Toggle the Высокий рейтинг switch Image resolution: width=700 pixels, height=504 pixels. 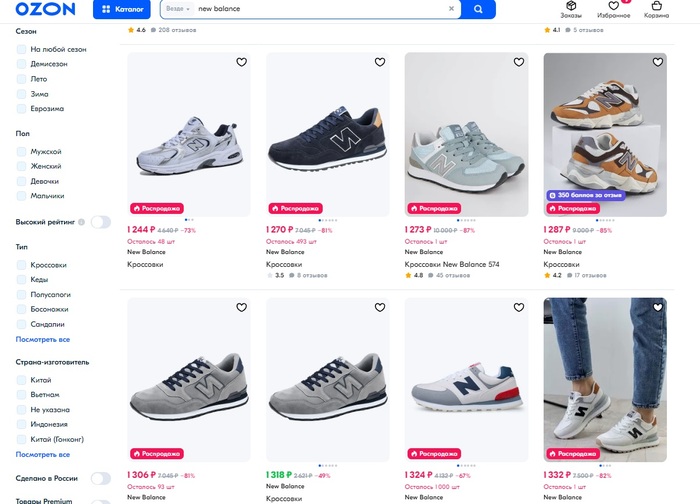point(100,222)
